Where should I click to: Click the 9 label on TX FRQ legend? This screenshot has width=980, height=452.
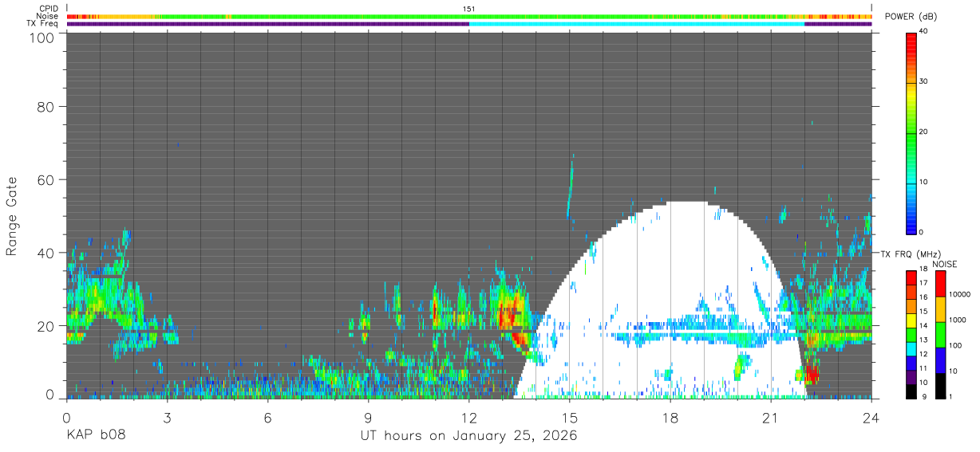pos(923,396)
